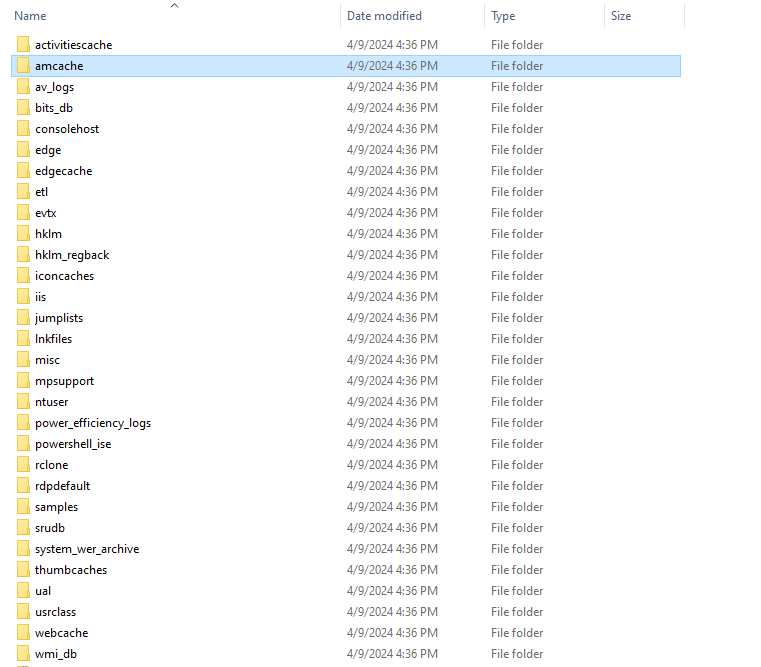Click the File folder type of samples

pos(517,506)
